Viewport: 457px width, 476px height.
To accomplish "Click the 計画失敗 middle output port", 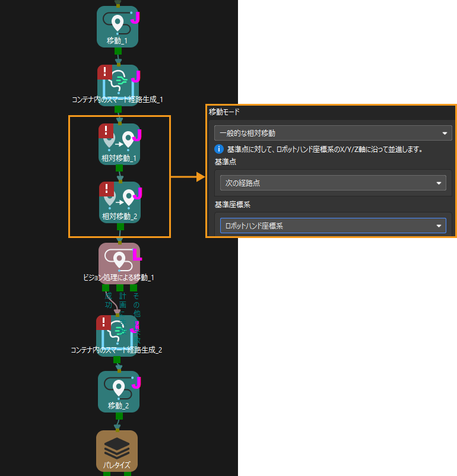I will point(120,288).
